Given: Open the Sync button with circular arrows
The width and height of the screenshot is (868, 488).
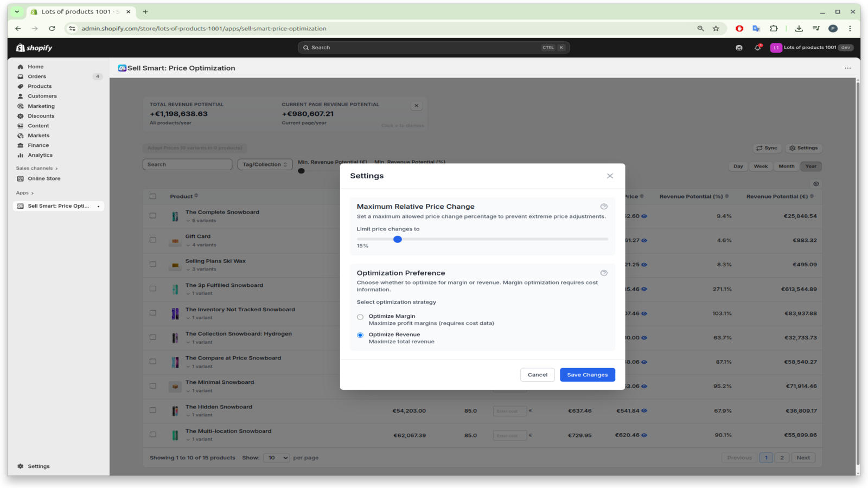Looking at the screenshot, I should [x=767, y=147].
